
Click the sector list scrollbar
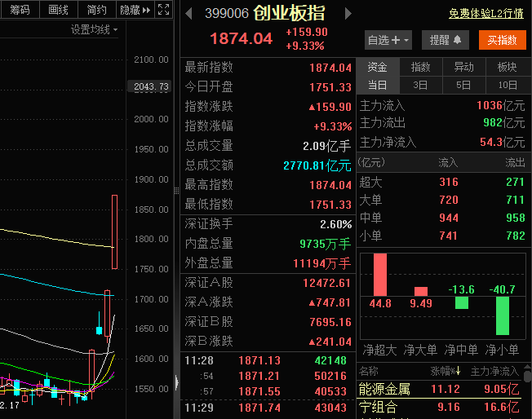tap(527, 375)
